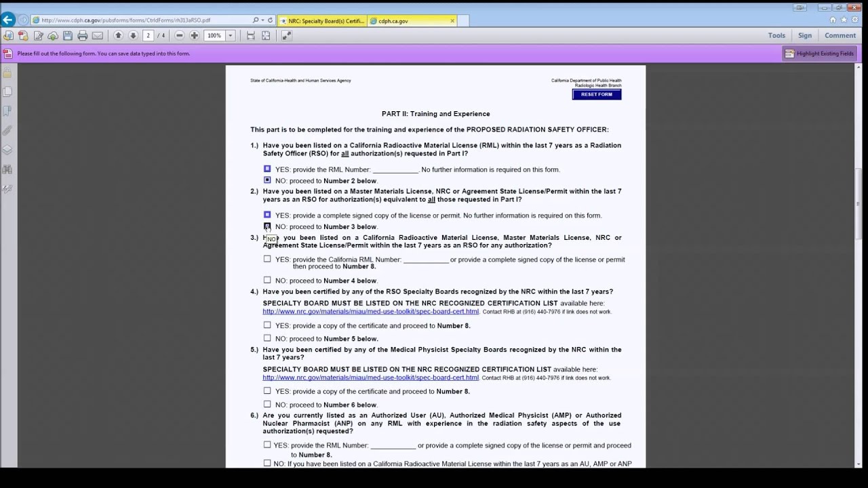Open the Tools pane

(776, 35)
